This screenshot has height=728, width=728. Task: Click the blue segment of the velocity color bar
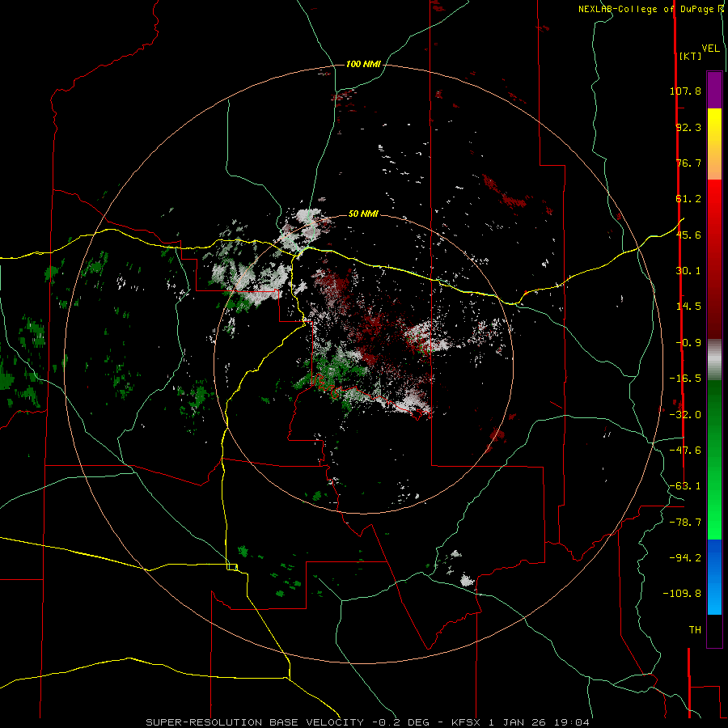(714, 577)
